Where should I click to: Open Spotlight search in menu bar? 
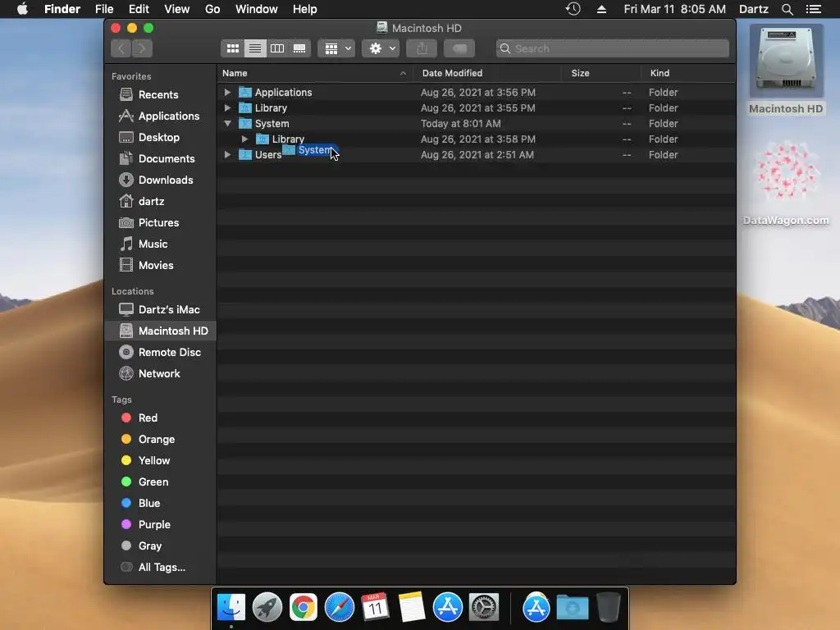click(x=787, y=9)
